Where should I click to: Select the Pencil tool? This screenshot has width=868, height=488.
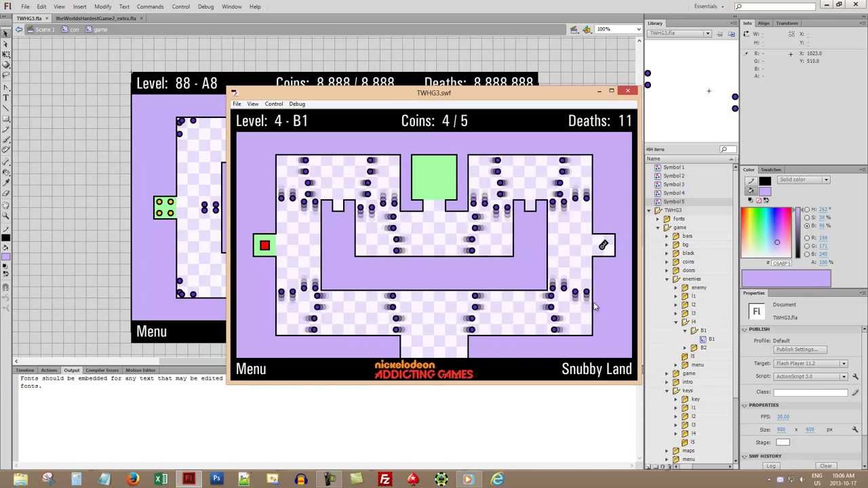[x=6, y=129]
